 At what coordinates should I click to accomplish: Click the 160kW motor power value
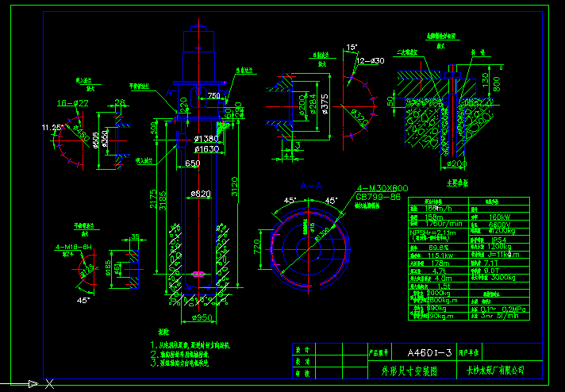pos(500,216)
